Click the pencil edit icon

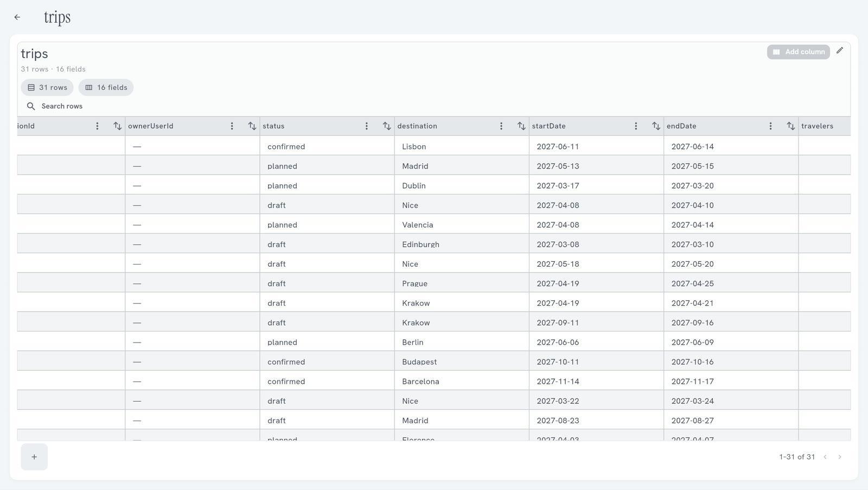(x=840, y=50)
